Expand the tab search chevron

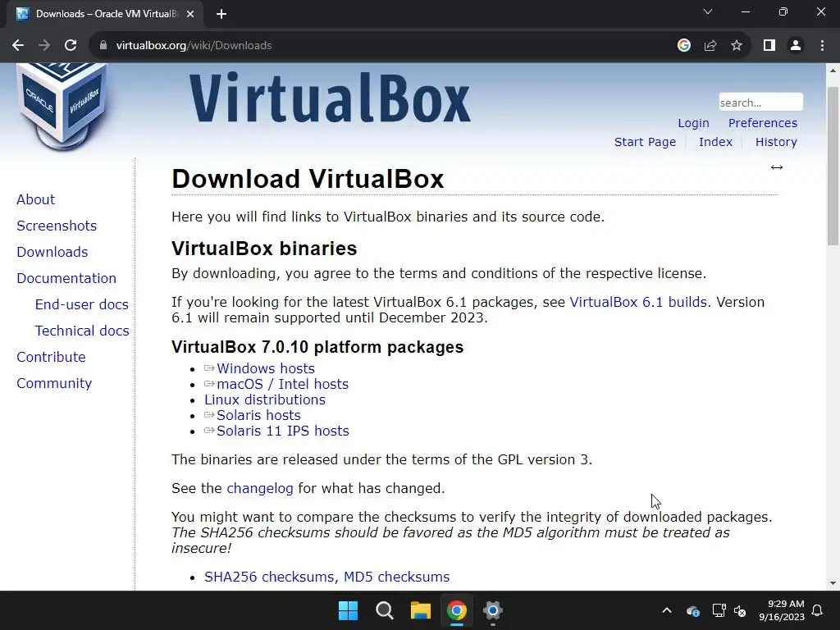coord(708,11)
